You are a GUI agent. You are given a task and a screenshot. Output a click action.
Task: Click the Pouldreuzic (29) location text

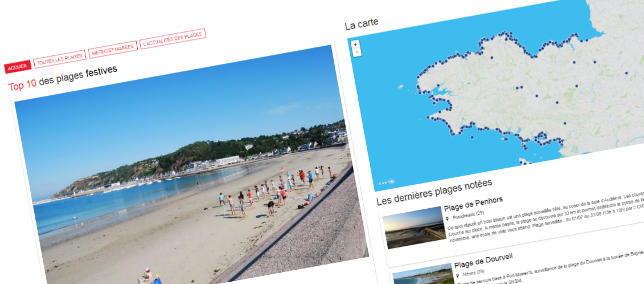pos(468,215)
